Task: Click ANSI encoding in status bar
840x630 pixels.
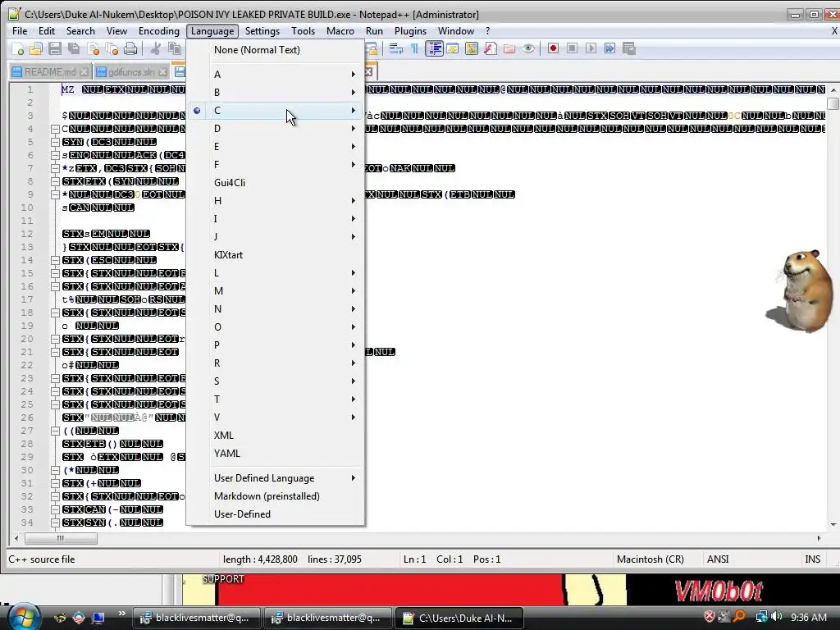Action: coord(718,559)
